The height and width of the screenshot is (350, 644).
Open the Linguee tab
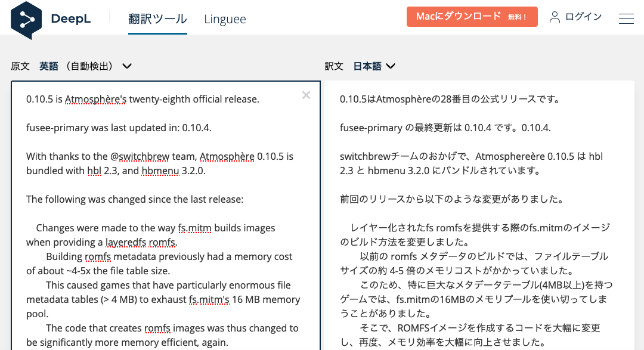[225, 19]
